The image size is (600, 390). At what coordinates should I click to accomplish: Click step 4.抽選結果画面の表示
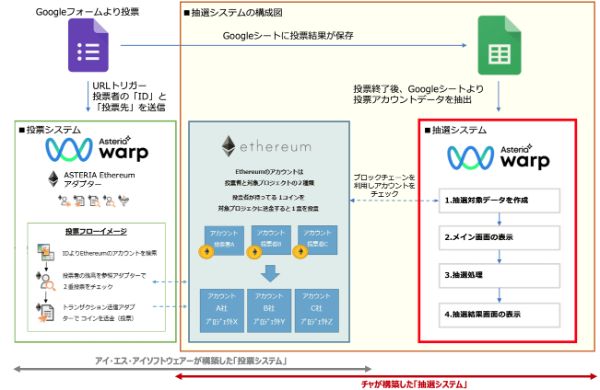point(499,315)
